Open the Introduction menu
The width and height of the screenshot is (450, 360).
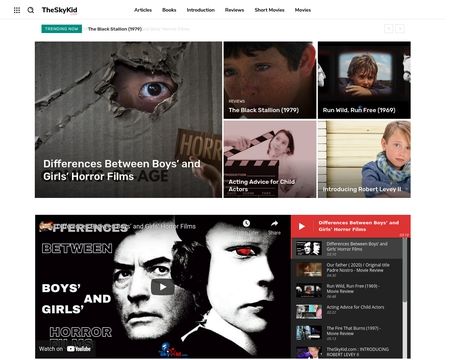201,10
